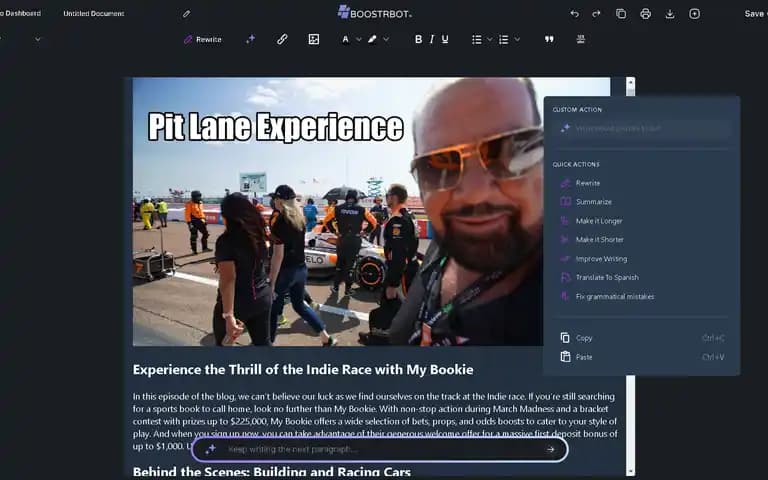Click the BoostrBot logo
Screen dimensions: 768x480
click(375, 13)
